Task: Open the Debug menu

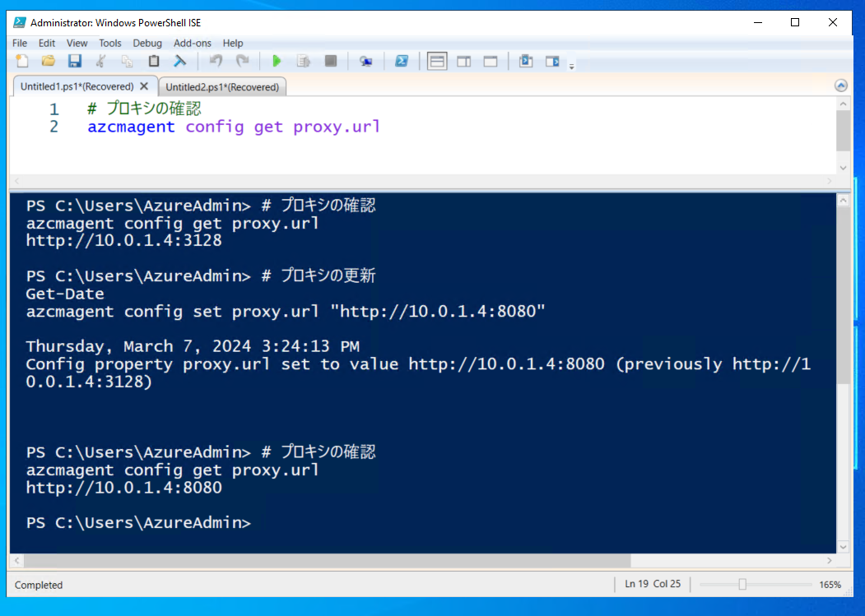Action: (147, 43)
